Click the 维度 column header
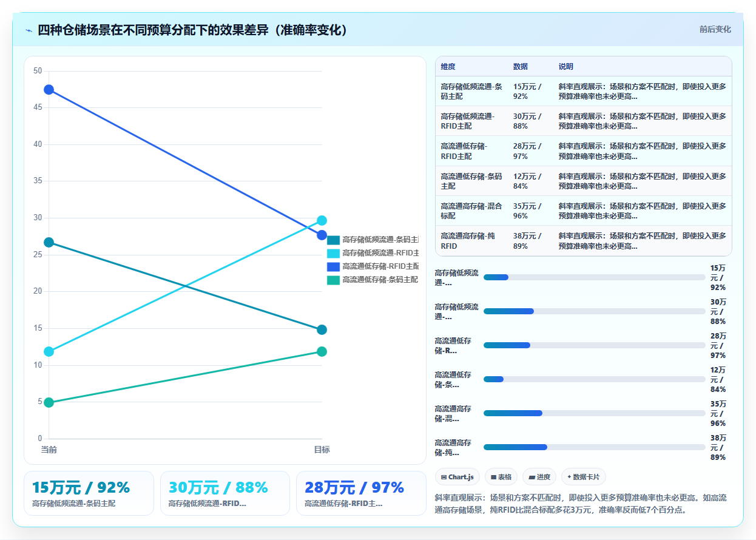 click(471, 66)
